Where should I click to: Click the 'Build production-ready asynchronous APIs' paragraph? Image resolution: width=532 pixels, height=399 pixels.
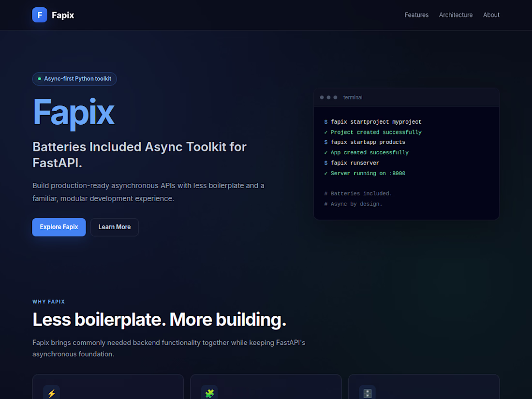click(148, 192)
